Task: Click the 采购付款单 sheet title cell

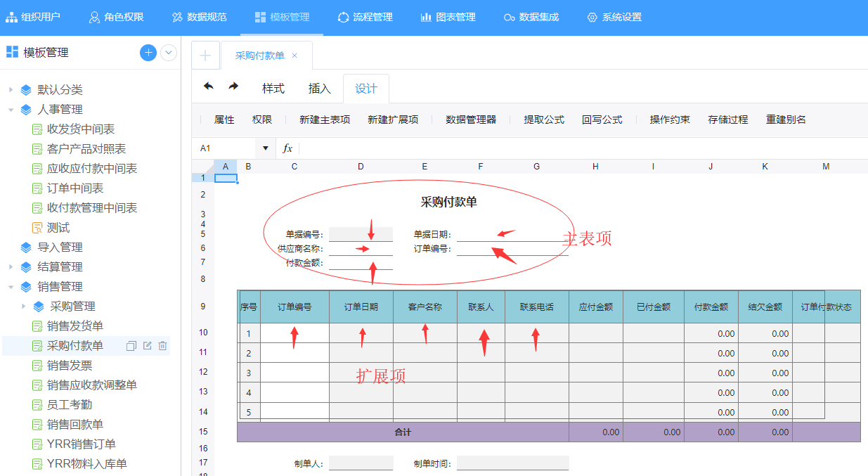Action: (x=449, y=202)
